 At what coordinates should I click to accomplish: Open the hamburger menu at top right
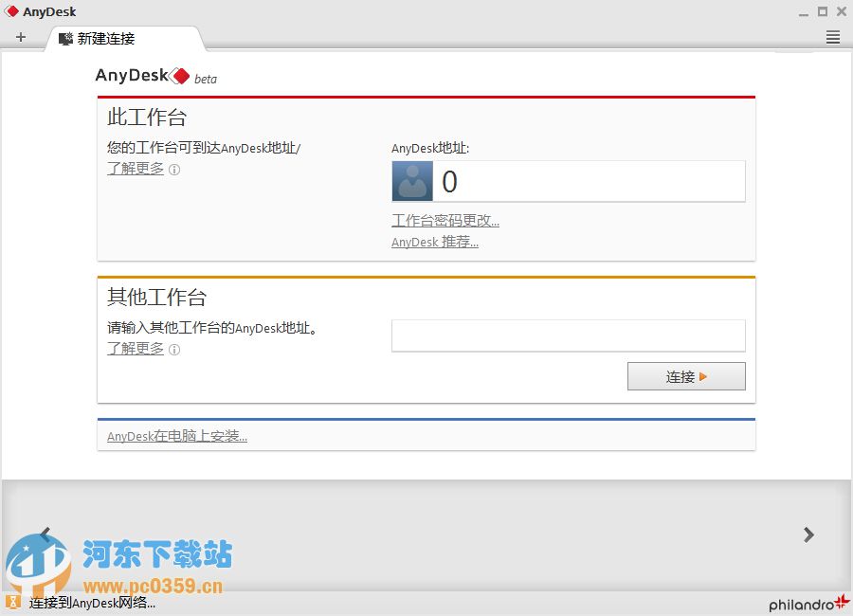pyautogui.click(x=832, y=37)
